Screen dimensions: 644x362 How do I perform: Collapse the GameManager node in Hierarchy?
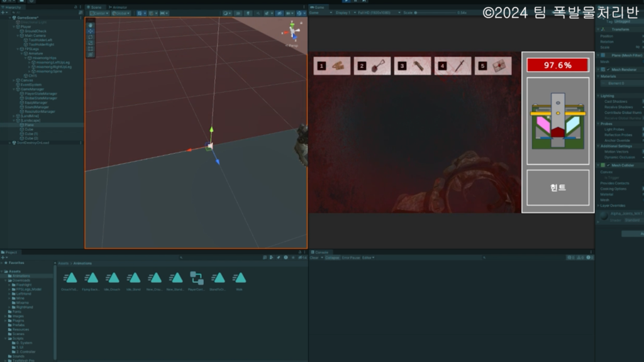14,89
